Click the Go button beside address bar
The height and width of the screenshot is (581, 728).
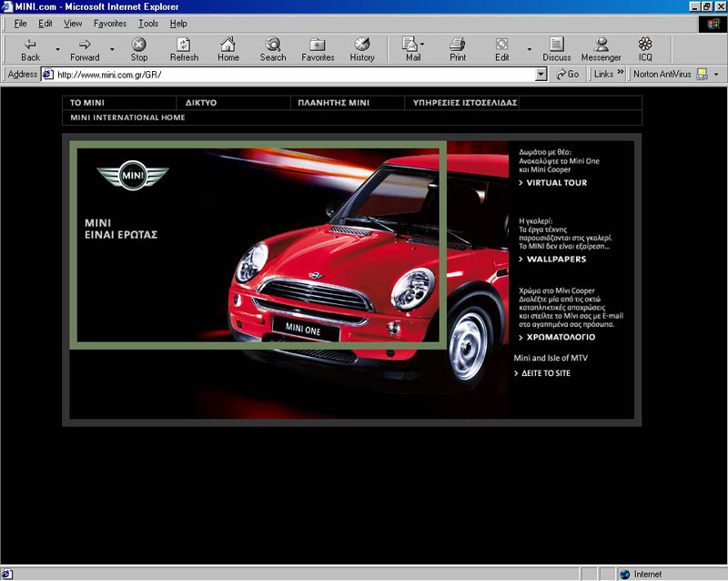coord(567,75)
